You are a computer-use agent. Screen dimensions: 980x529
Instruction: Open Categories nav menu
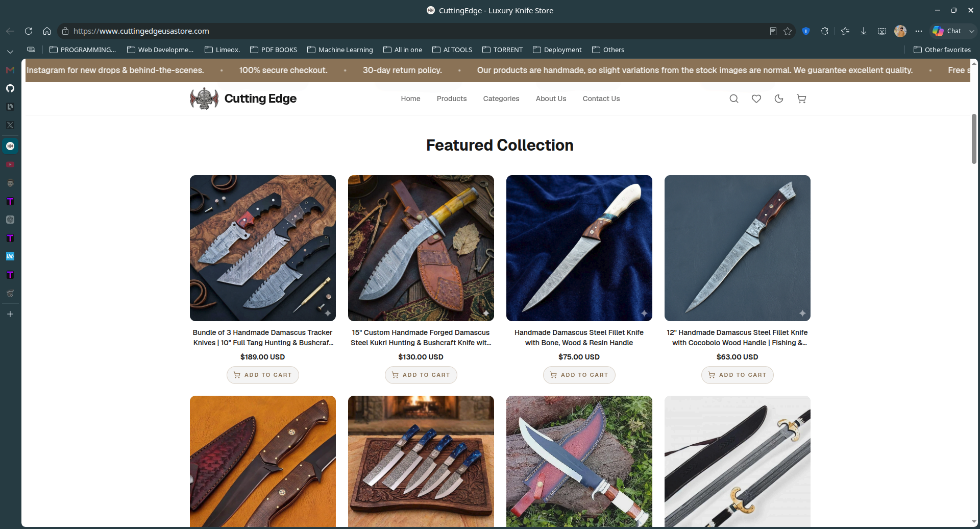click(x=501, y=99)
